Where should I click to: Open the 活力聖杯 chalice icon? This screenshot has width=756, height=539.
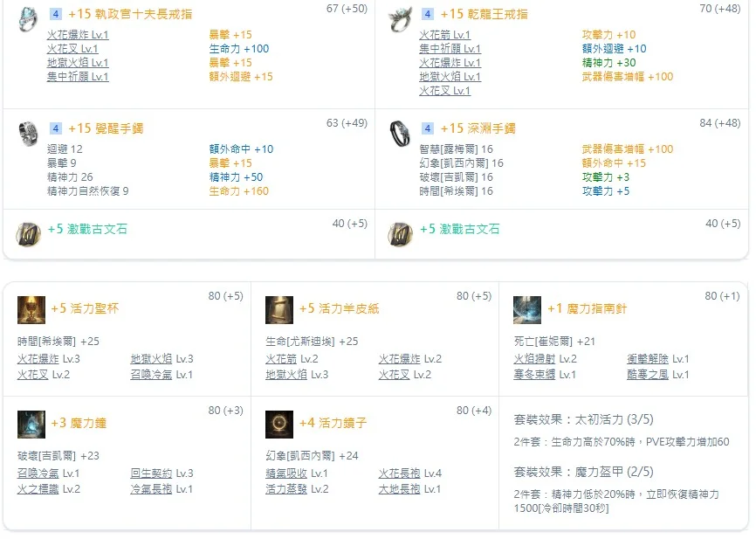(31, 310)
